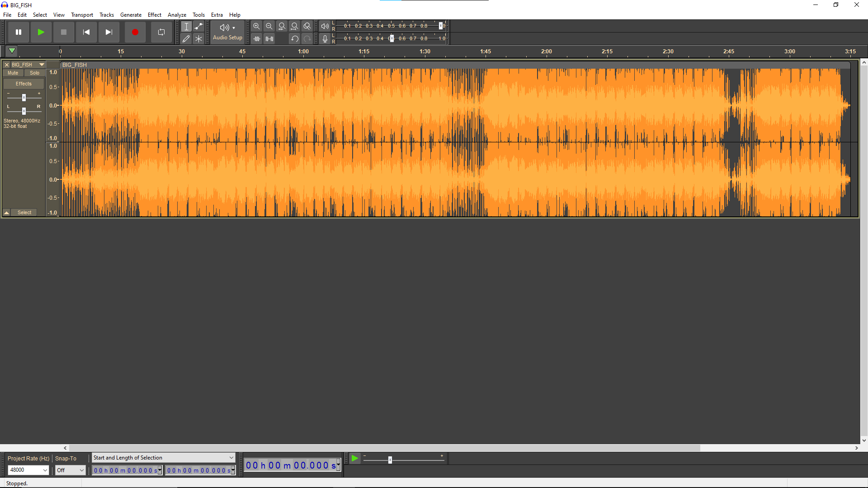Open the BIG_FISH track dropdown menu
Viewport: 868px width, 488px height.
[x=42, y=65]
